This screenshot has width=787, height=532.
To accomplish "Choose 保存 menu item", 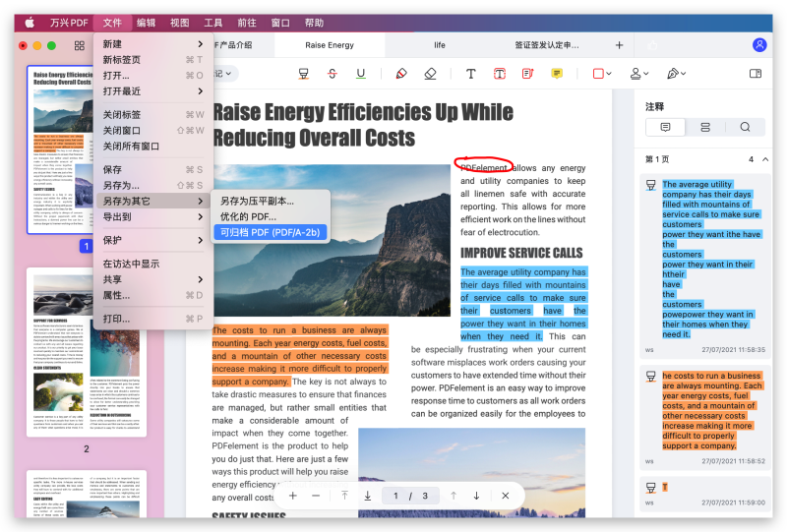I will pyautogui.click(x=153, y=170).
